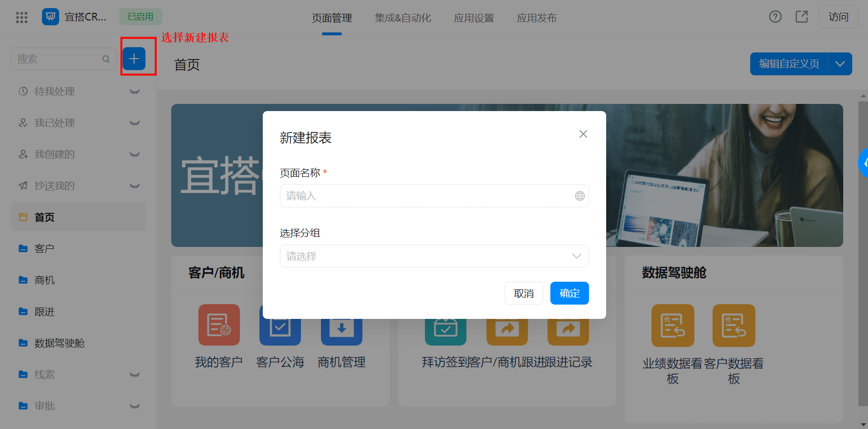
Task: Click the open-in-new-window icon
Action: click(x=802, y=17)
